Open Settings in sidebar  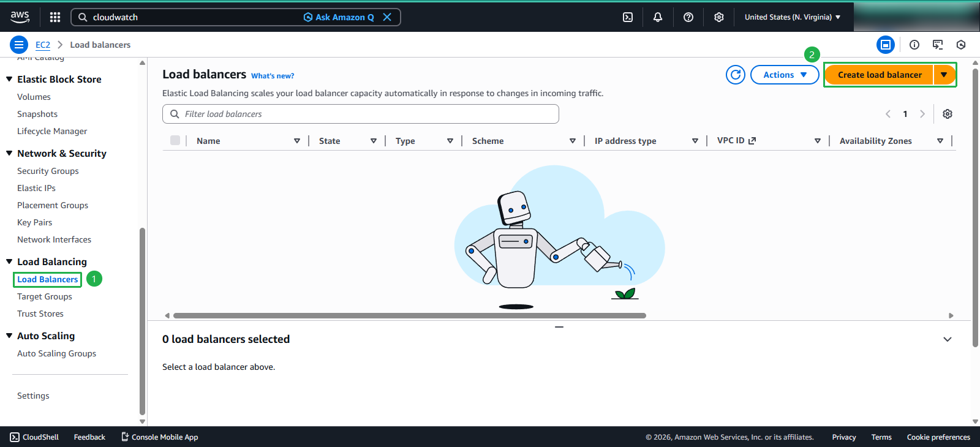tap(33, 396)
